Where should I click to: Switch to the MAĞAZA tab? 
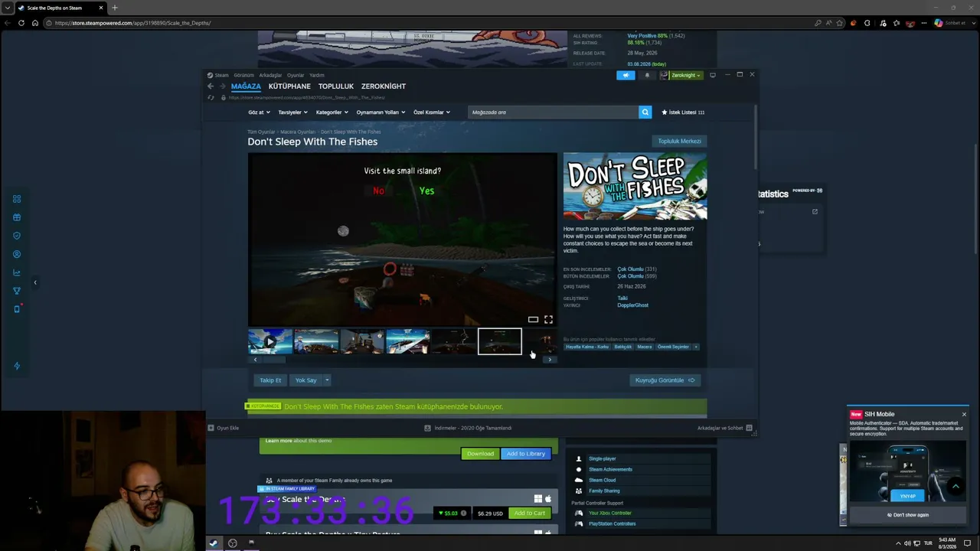point(246,86)
